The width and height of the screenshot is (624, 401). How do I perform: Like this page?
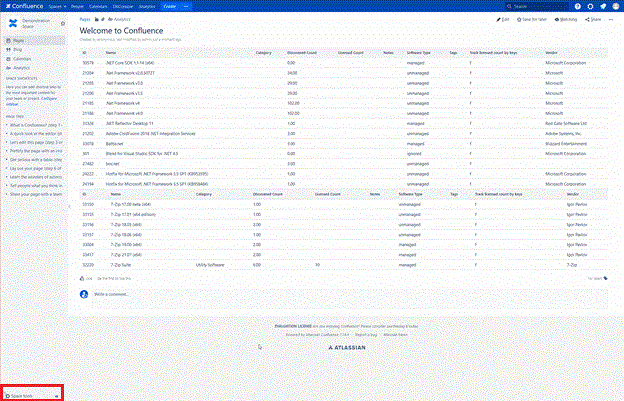pos(89,278)
